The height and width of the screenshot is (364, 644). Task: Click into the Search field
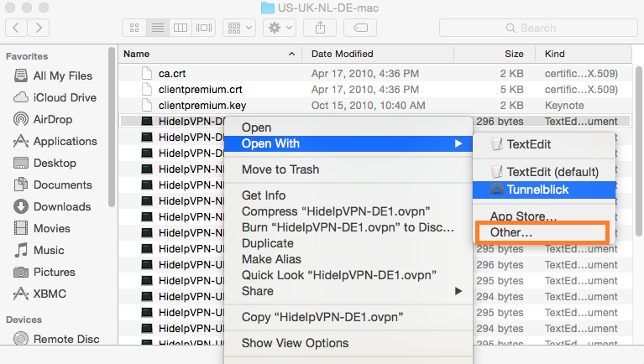[x=538, y=28]
